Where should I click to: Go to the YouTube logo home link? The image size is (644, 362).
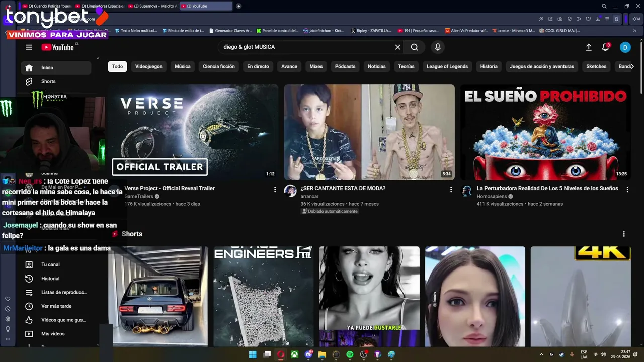[x=58, y=47]
